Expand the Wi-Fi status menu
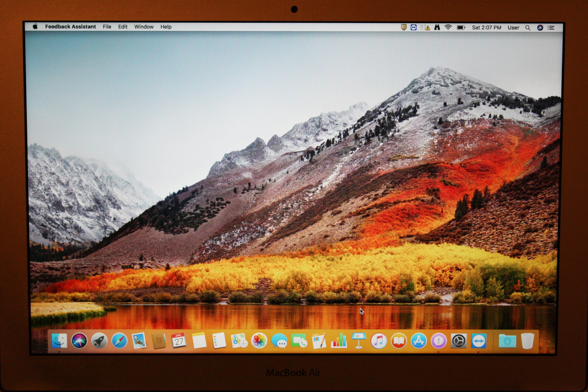This screenshot has height=392, width=588. [x=448, y=28]
